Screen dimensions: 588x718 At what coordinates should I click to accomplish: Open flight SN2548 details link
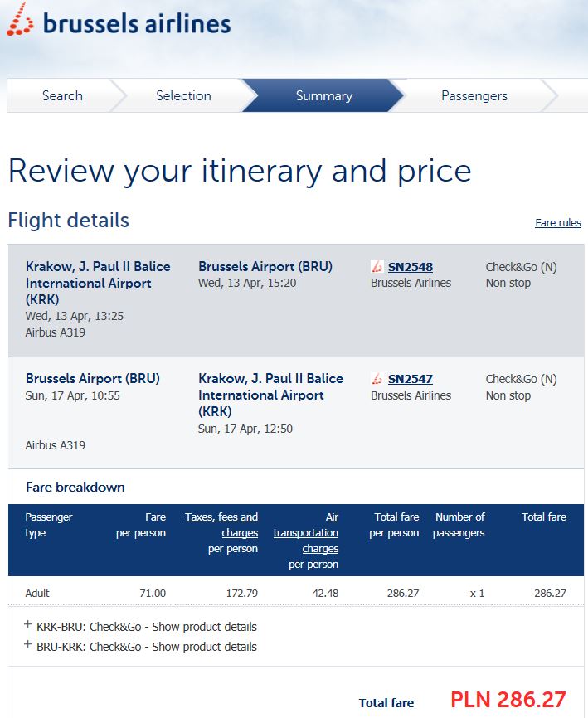(x=411, y=267)
